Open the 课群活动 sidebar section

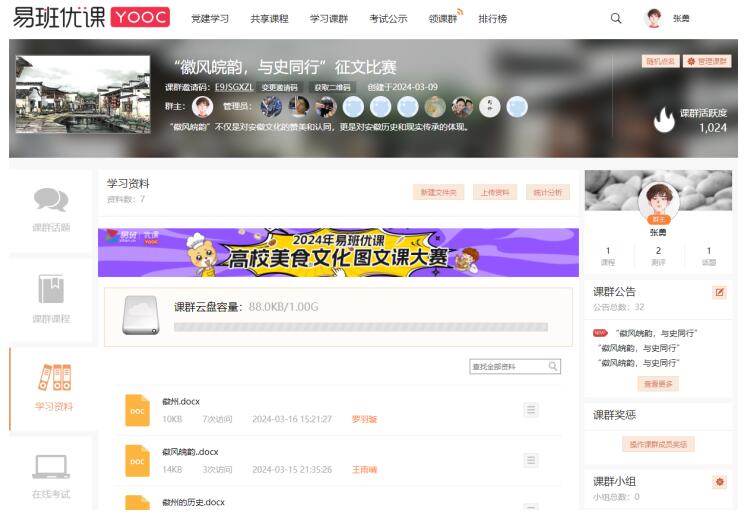[50, 208]
